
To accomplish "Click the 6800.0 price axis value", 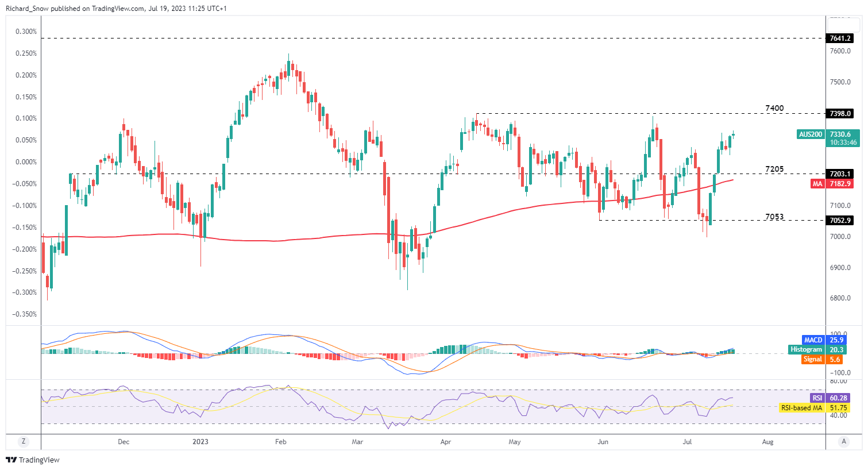I will [841, 298].
